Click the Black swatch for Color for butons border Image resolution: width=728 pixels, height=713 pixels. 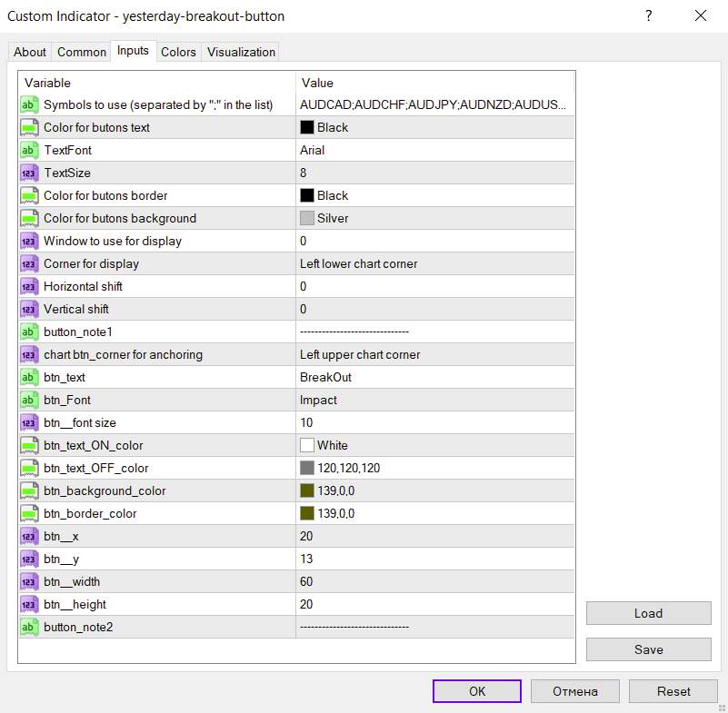click(x=307, y=195)
